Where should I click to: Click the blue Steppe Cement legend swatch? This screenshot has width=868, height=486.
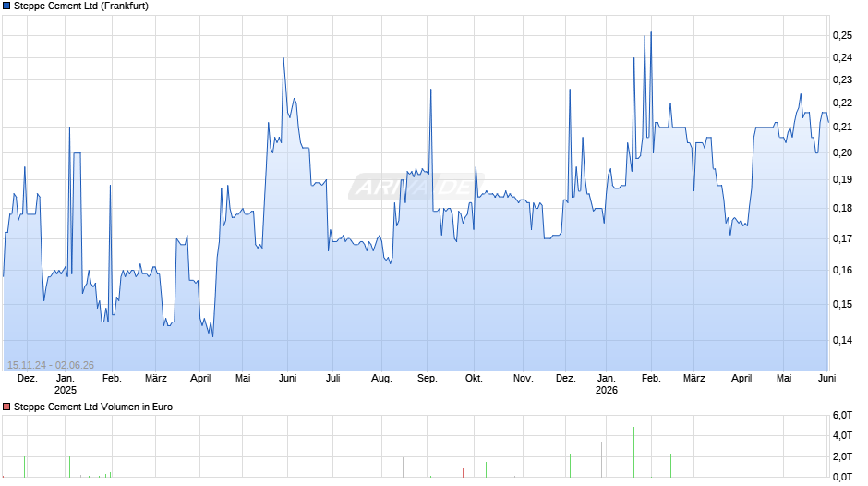pyautogui.click(x=6, y=6)
